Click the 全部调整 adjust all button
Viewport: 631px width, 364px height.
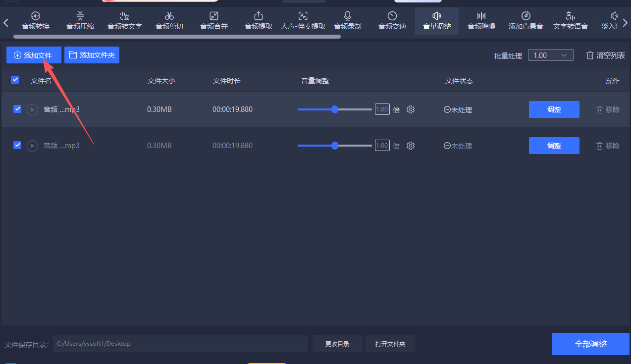point(590,344)
